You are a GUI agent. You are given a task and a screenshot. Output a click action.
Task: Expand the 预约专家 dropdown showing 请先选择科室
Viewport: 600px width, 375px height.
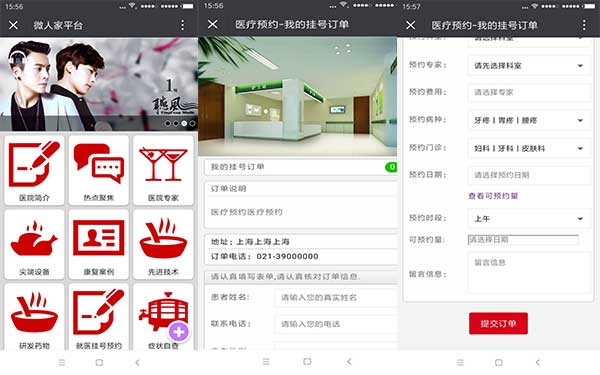[x=529, y=66]
